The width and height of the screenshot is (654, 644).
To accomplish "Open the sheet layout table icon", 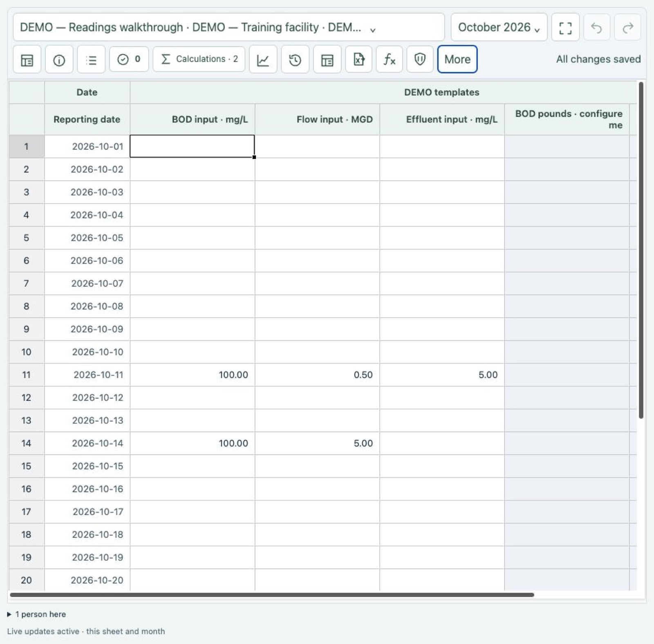I will [x=27, y=60].
